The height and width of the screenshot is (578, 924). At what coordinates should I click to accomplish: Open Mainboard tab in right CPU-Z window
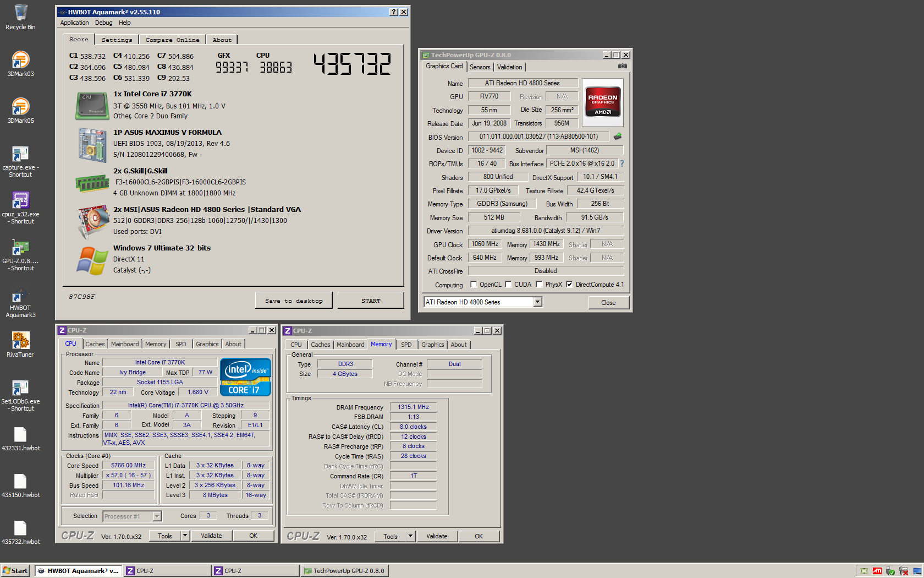tap(350, 345)
